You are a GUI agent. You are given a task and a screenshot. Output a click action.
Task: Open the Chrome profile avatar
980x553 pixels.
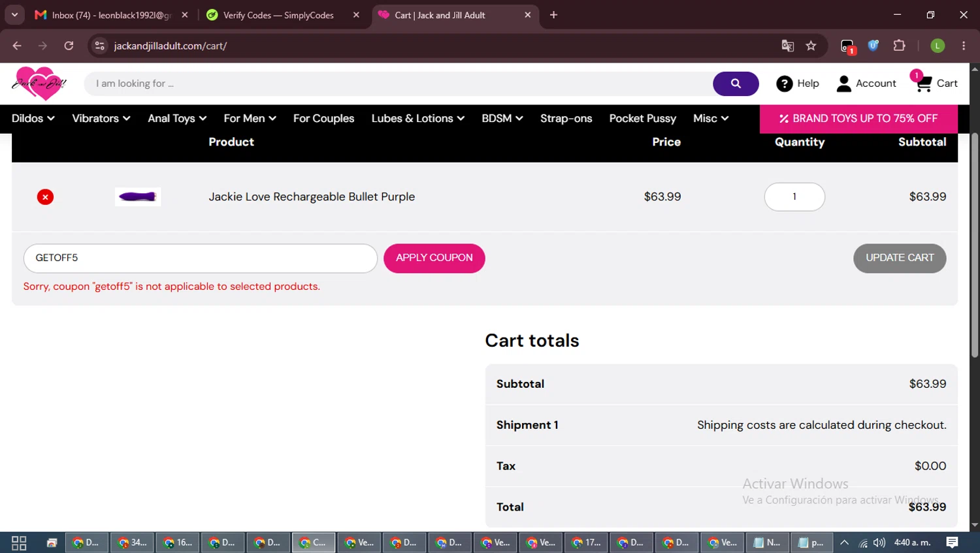[x=938, y=46]
